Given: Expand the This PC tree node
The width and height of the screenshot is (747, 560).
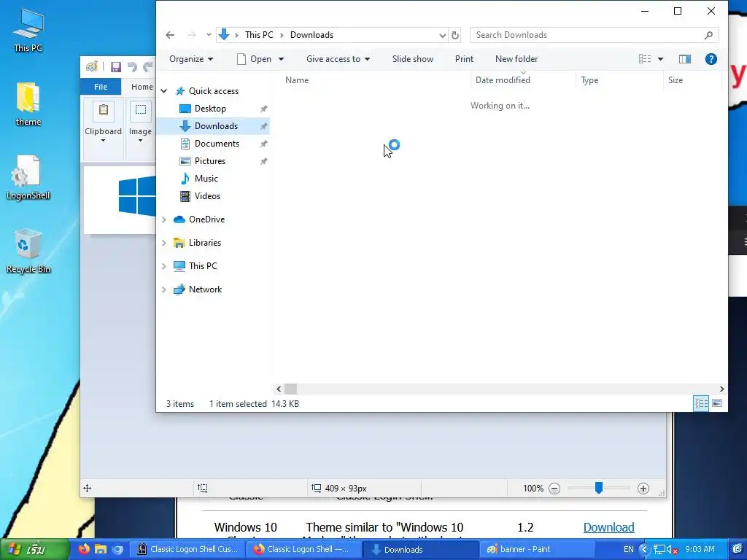Looking at the screenshot, I should click(x=164, y=266).
